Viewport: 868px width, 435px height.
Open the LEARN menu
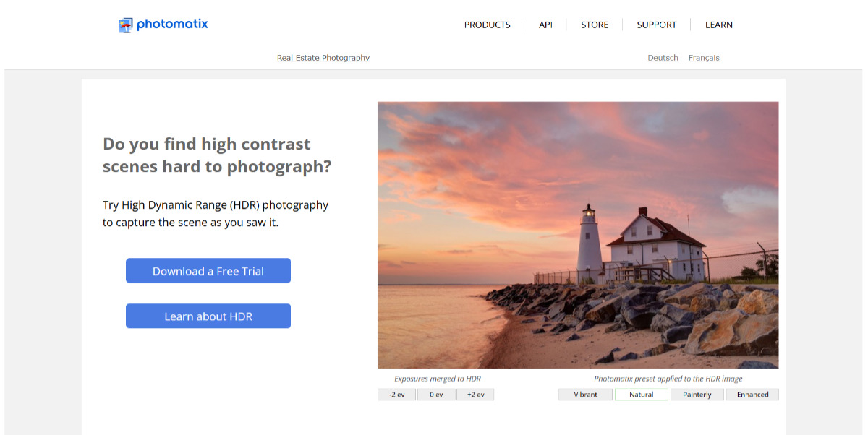point(719,25)
